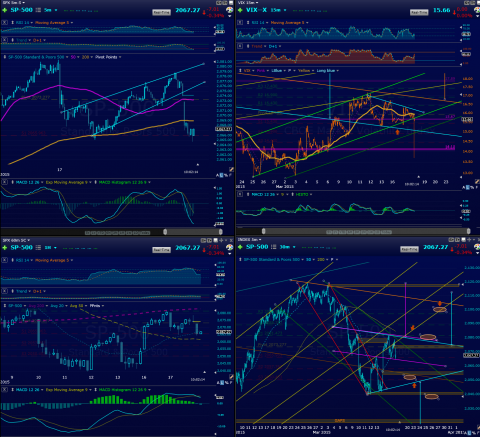The height and width of the screenshot is (437, 480).
Task: Click SP-500 symbol name in 5m panel
Action: pos(22,10)
